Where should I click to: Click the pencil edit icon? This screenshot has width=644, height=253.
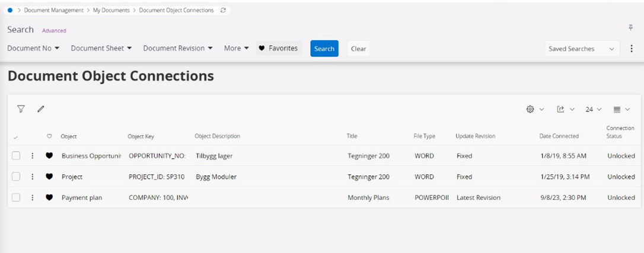[x=41, y=109]
